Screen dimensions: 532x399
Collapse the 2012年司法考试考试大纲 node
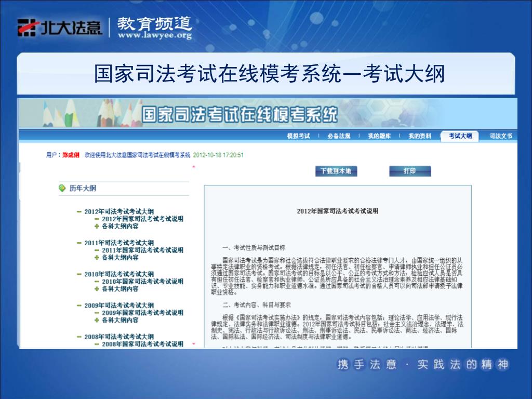tap(79, 212)
